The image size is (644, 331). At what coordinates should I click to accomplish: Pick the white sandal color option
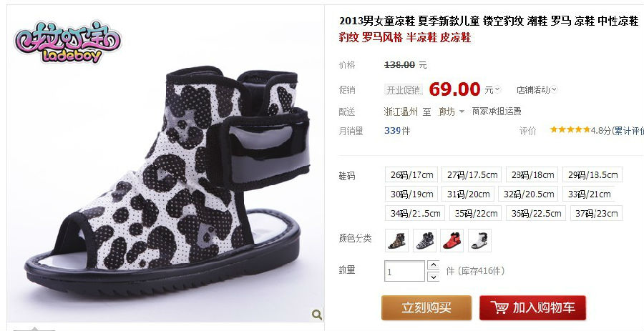[479, 240]
